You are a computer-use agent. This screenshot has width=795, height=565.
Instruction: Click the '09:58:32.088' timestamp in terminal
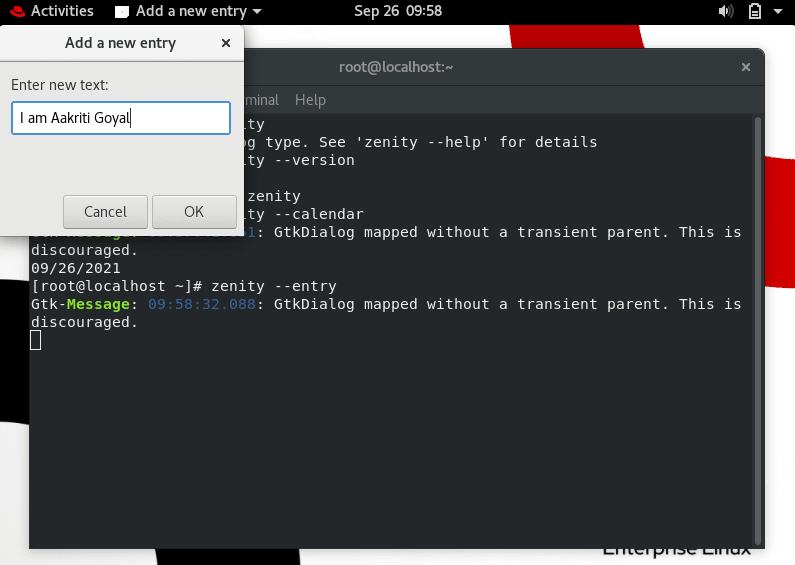[x=202, y=304]
